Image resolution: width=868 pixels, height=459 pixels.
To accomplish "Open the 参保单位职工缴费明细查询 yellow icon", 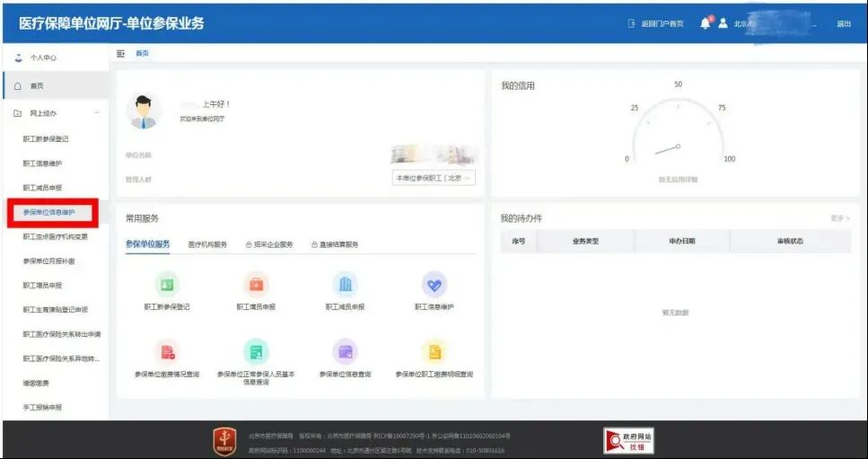I will 434,351.
